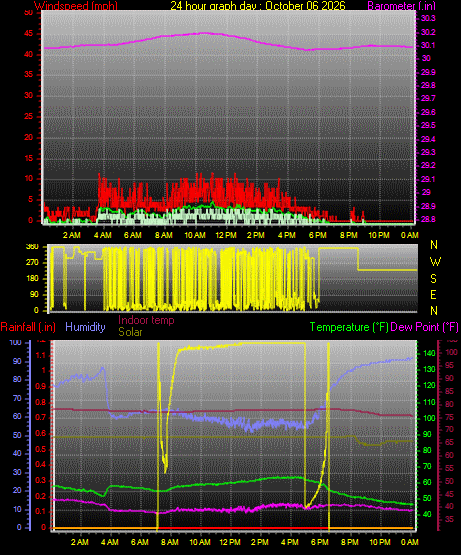Click the "Rainfall (.in)" legend label
Screen dimensions: 461x555
pos(28,327)
